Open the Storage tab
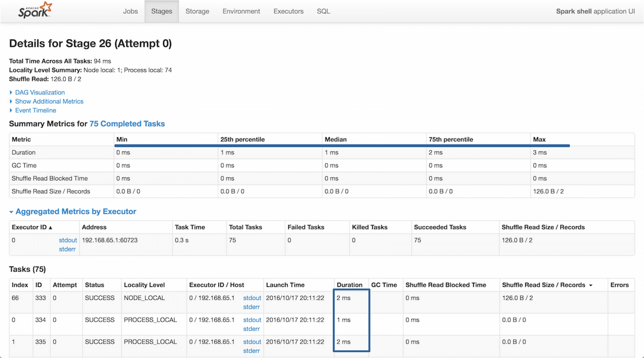Screen dimensions: 644x358 pos(197,11)
